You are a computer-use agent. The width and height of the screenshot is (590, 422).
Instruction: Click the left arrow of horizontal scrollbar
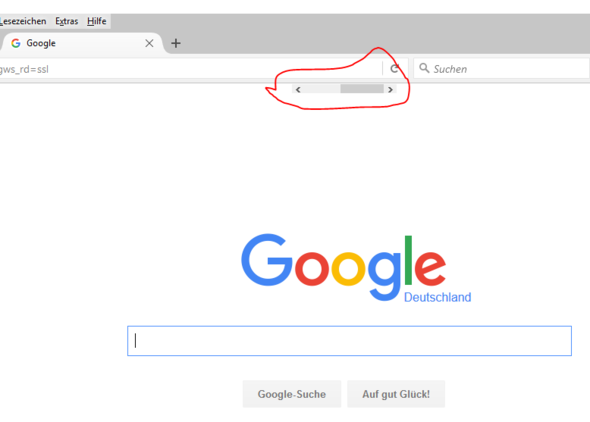coord(298,90)
